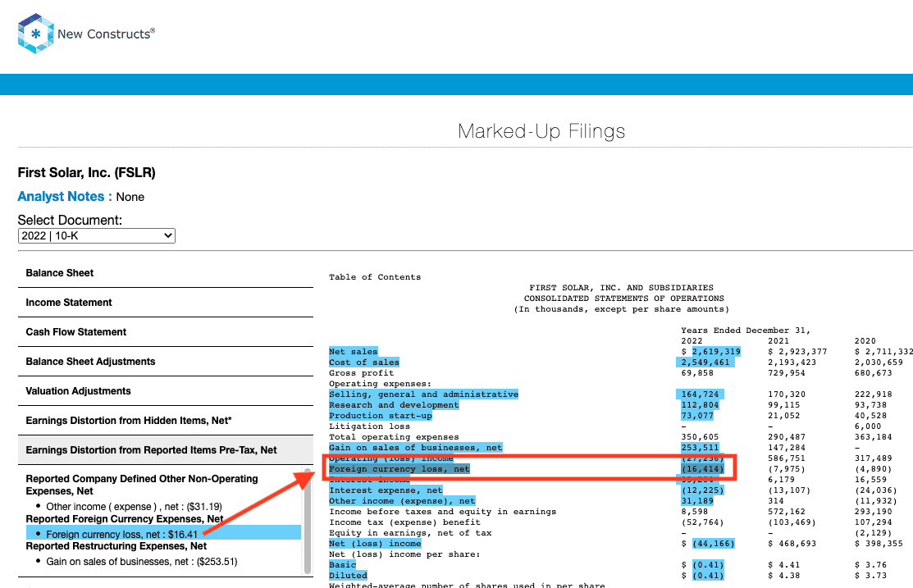Click the 164,724 SG&A value
The image size is (913, 588).
pos(700,394)
